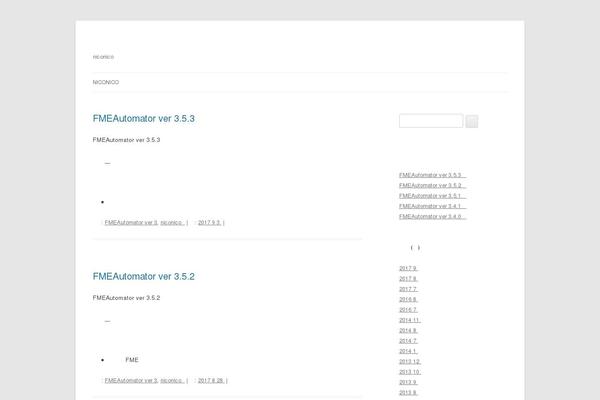
Task: Open the 2016.8 archive link
Action: [408, 300]
